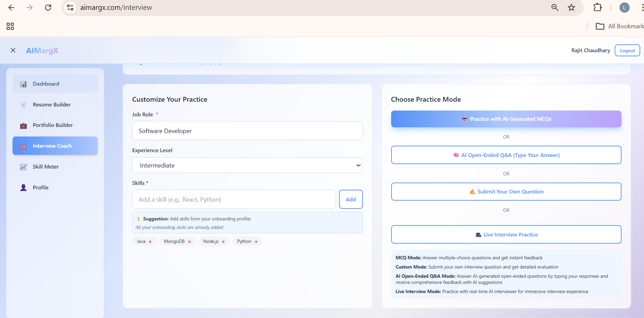
Task: Select the Dashboard icon in the sidebar
Action: [23, 84]
